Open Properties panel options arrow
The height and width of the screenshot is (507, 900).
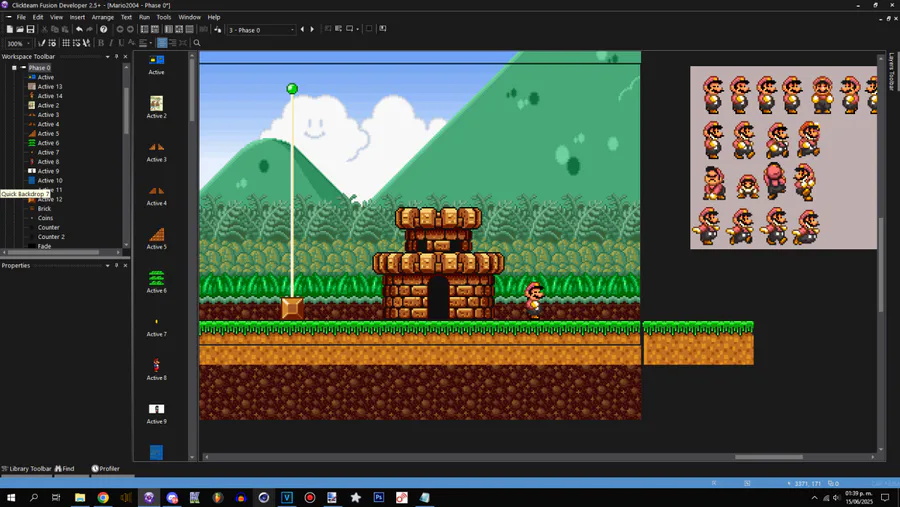pos(107,266)
